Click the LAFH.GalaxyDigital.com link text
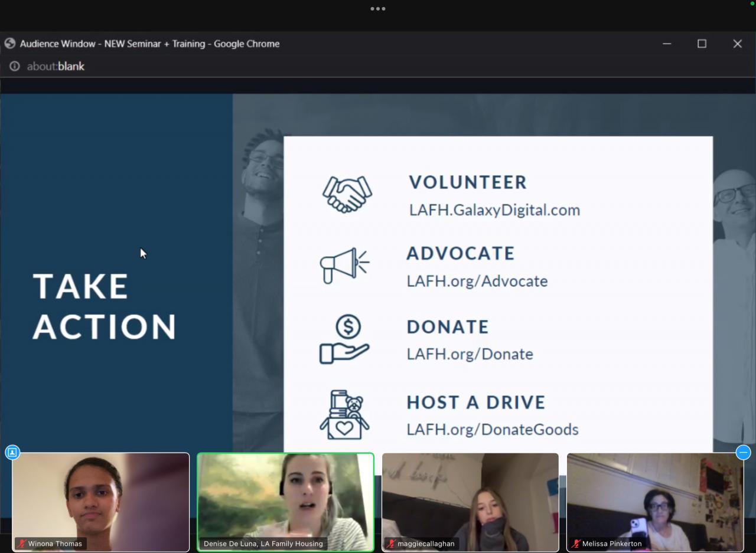The width and height of the screenshot is (756, 553). tap(494, 210)
